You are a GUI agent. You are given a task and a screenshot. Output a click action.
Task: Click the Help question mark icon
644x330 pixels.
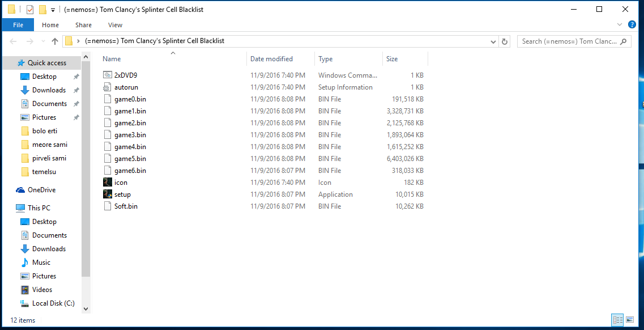(x=632, y=24)
